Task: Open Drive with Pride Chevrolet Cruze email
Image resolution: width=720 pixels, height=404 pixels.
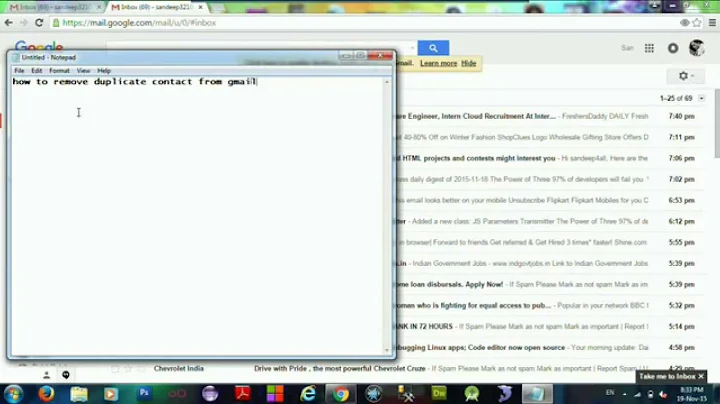Action: tap(340, 368)
